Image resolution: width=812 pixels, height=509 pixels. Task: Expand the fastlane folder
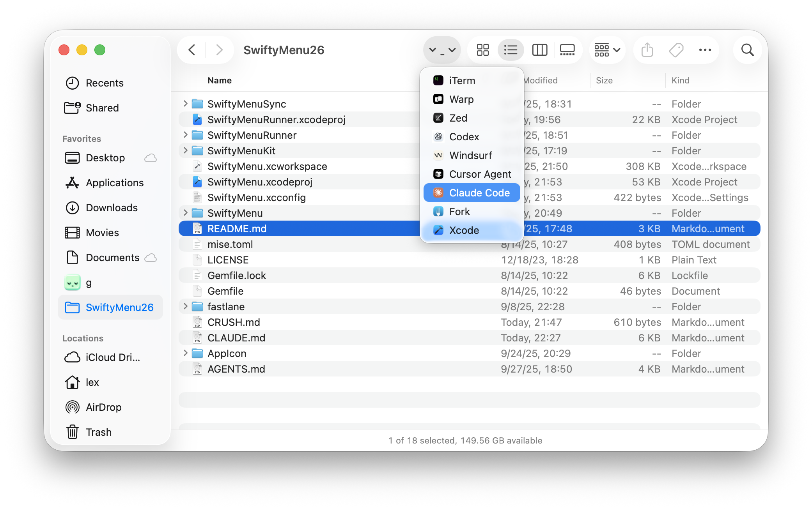(185, 306)
